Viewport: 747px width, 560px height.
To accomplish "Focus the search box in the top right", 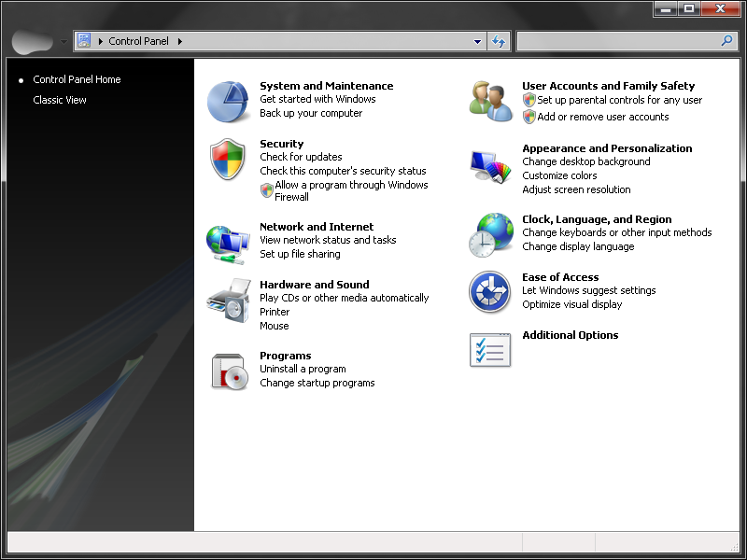I will coord(616,41).
